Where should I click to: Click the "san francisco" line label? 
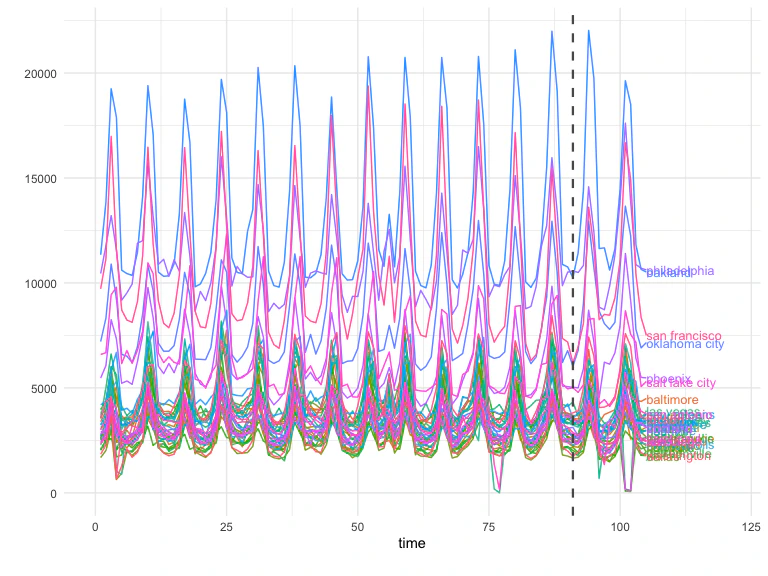tap(684, 336)
